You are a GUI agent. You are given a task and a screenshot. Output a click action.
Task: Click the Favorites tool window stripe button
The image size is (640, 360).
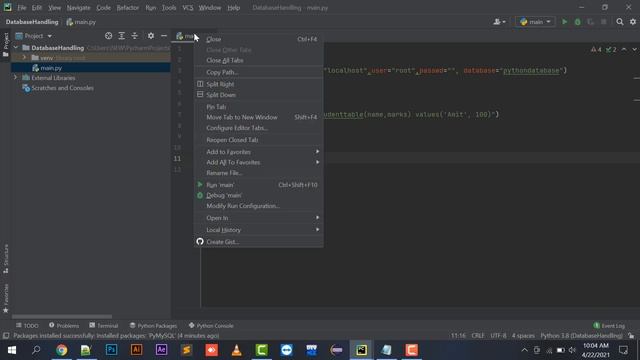click(x=6, y=299)
